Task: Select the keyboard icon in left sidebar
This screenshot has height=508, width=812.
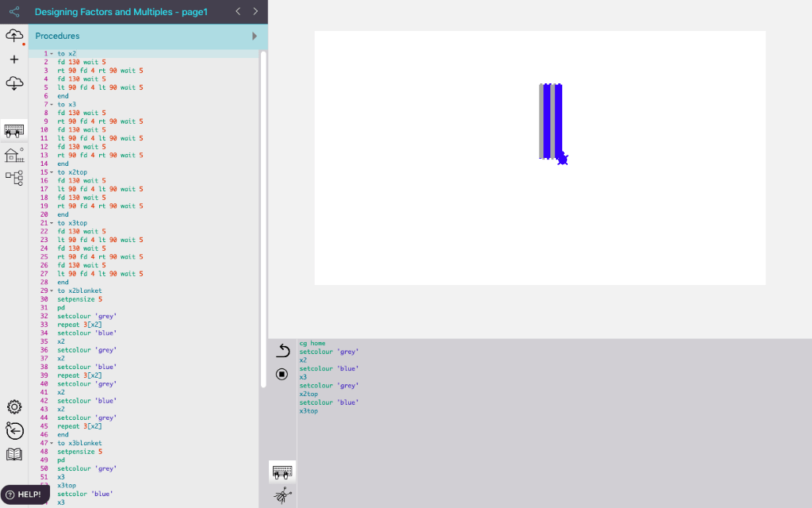Action: pyautogui.click(x=14, y=131)
